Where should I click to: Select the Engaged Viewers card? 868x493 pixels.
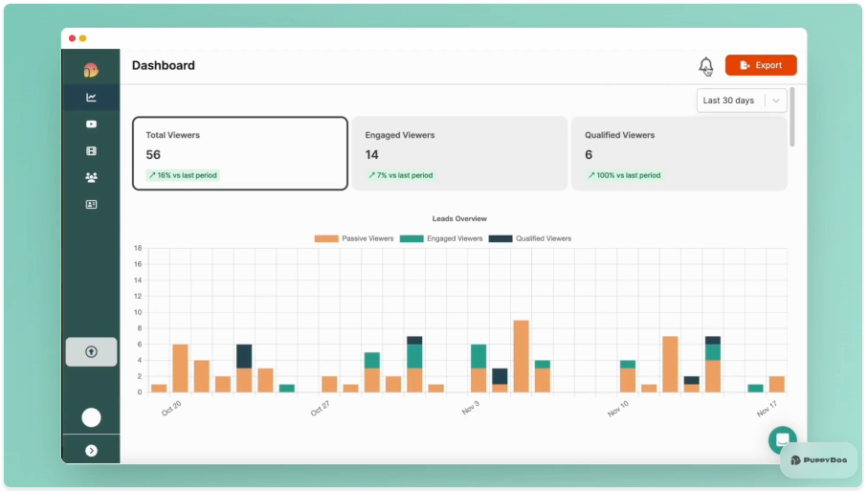point(459,153)
